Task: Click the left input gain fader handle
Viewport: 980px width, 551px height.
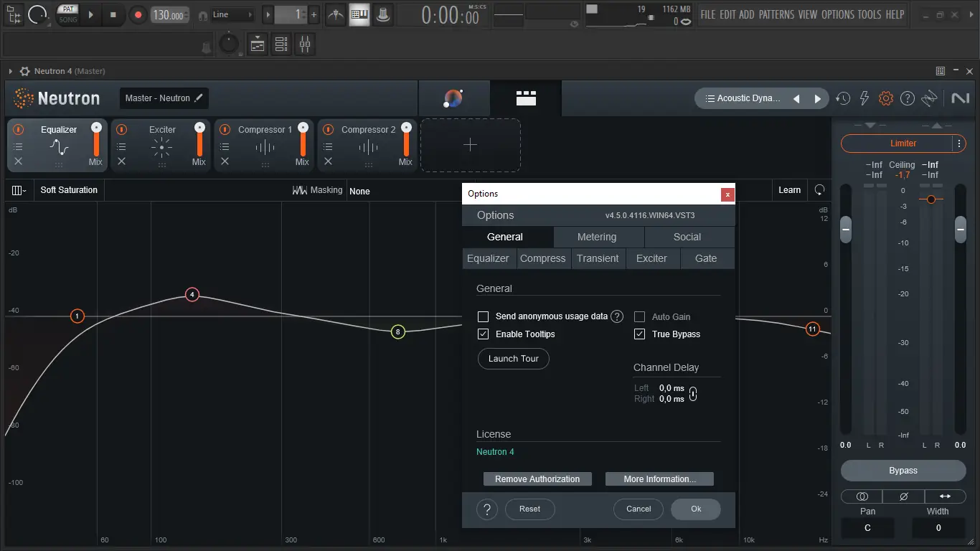Action: coord(846,229)
